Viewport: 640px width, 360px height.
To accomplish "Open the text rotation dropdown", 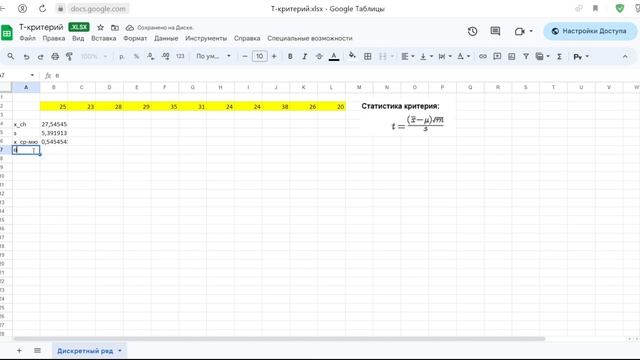I will click(463, 56).
